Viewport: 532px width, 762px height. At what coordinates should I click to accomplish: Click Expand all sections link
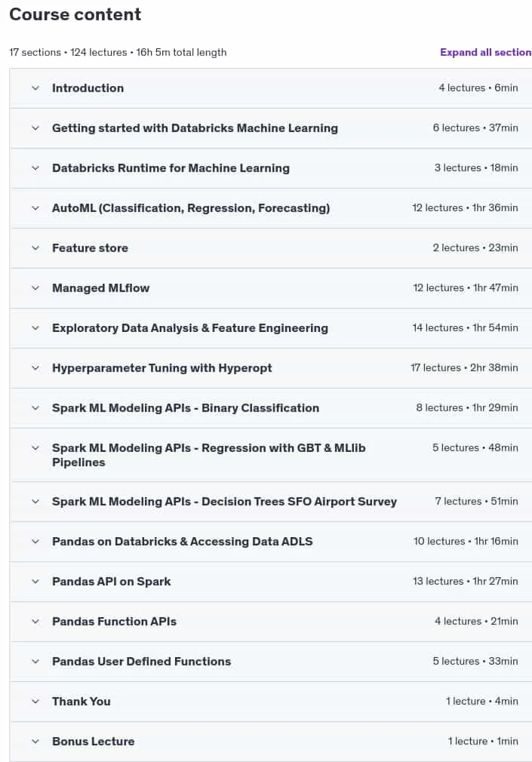[486, 52]
